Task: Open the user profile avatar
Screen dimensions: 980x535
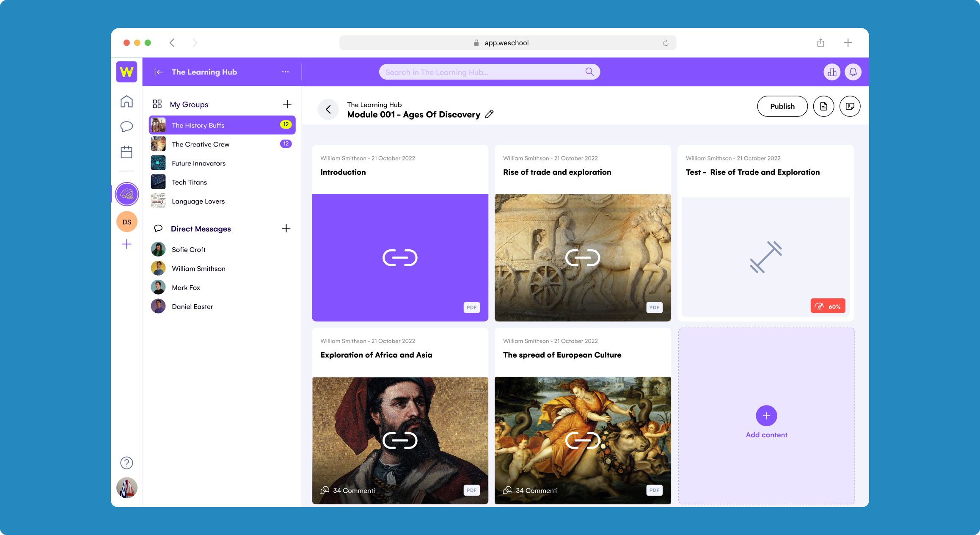Action: point(127,488)
